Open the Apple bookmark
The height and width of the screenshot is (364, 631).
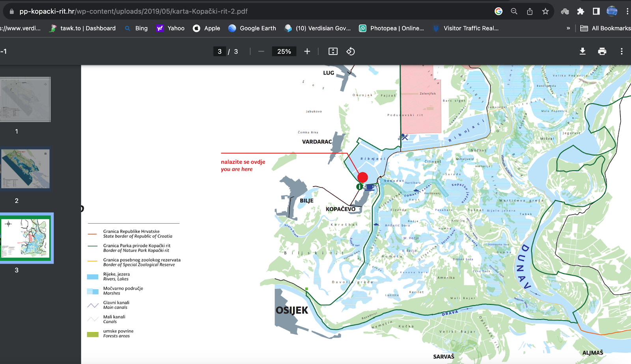206,28
